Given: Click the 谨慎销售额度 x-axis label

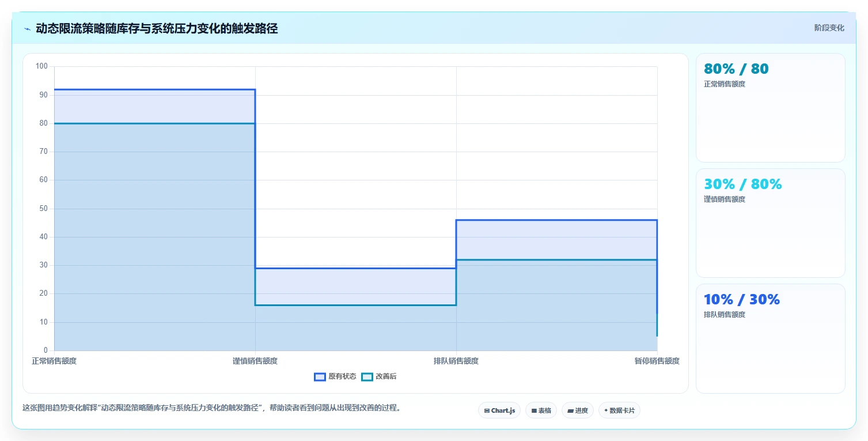Looking at the screenshot, I should tap(255, 361).
